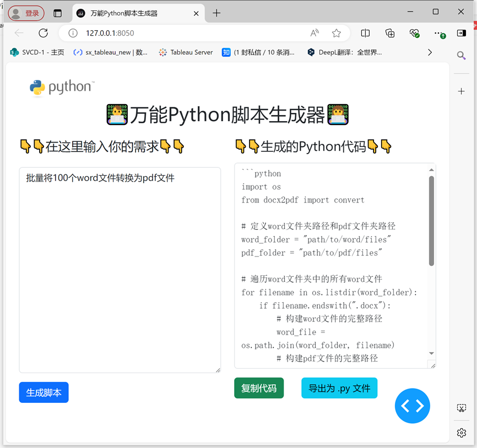Expand more bookmarks chevron
The height and width of the screenshot is (448, 477).
point(430,52)
